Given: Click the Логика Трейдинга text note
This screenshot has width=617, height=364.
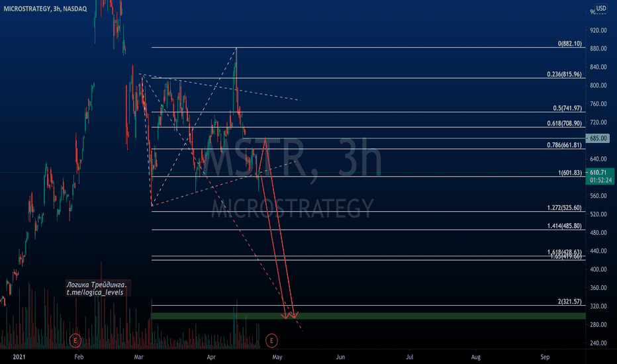Looking at the screenshot, I should point(97,285).
